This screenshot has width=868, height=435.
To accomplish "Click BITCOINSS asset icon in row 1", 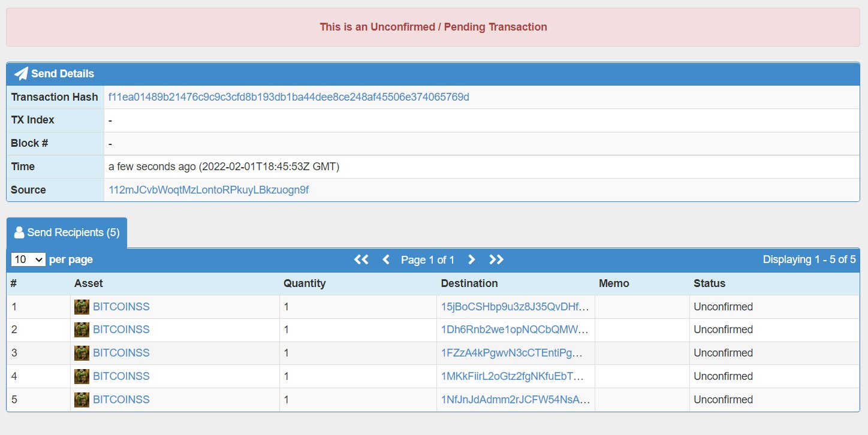I will click(x=82, y=307).
